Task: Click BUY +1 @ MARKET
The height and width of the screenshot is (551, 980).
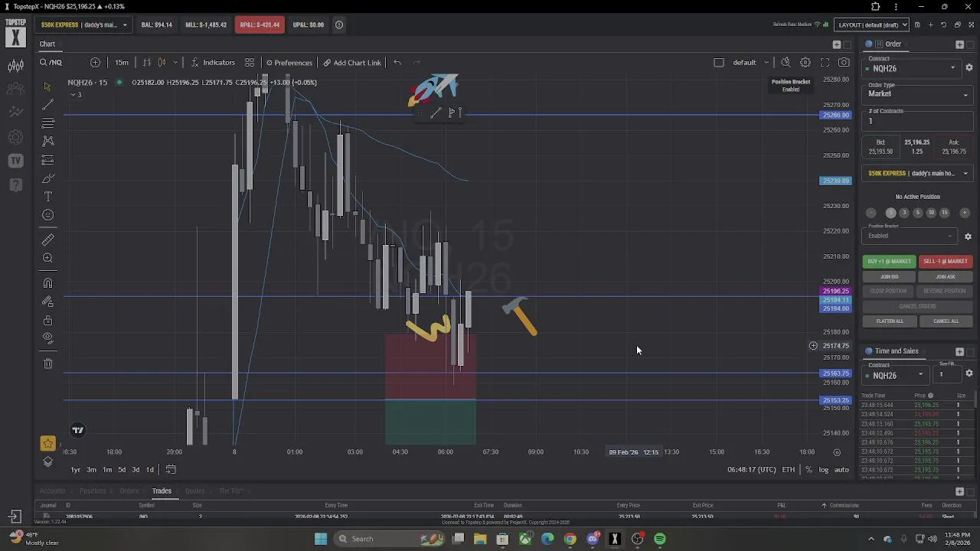Action: pyautogui.click(x=889, y=261)
